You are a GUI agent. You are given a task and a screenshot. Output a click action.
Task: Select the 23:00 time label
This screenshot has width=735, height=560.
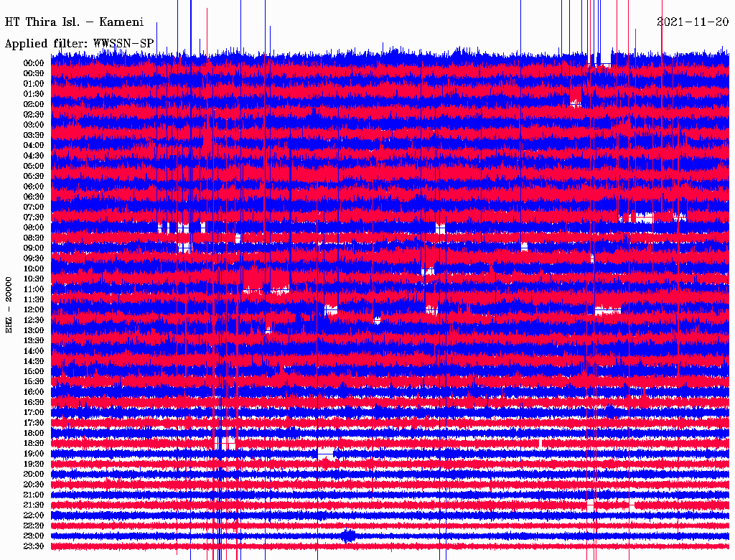click(x=33, y=536)
